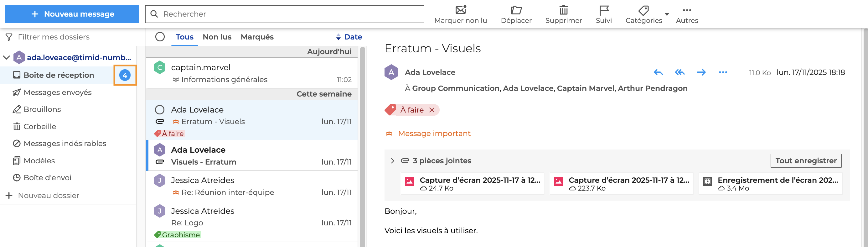Toggle the select-all messages circle
Screen dimensions: 868x247
click(160, 37)
